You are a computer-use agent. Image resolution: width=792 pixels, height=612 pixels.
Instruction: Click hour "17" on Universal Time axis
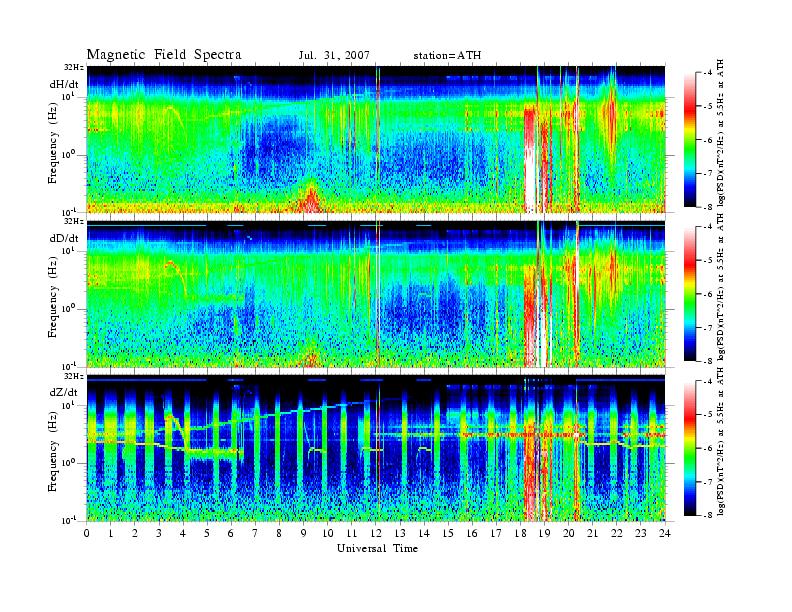(x=497, y=533)
